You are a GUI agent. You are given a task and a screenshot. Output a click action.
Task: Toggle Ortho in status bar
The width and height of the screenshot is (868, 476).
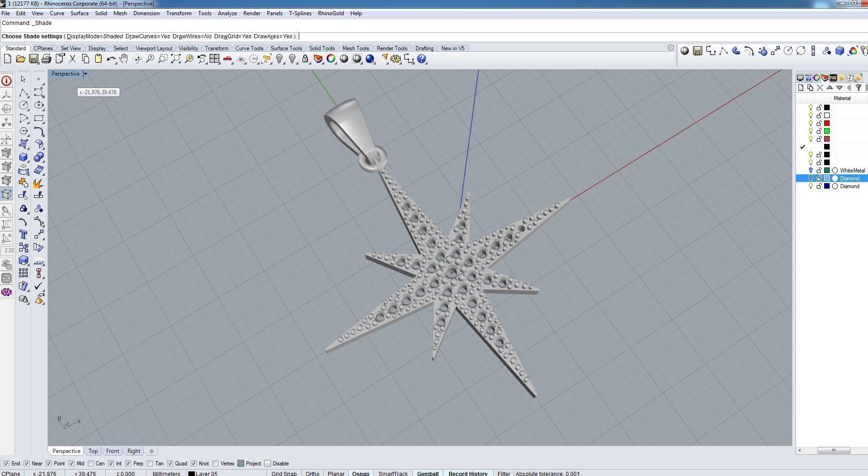click(x=312, y=473)
